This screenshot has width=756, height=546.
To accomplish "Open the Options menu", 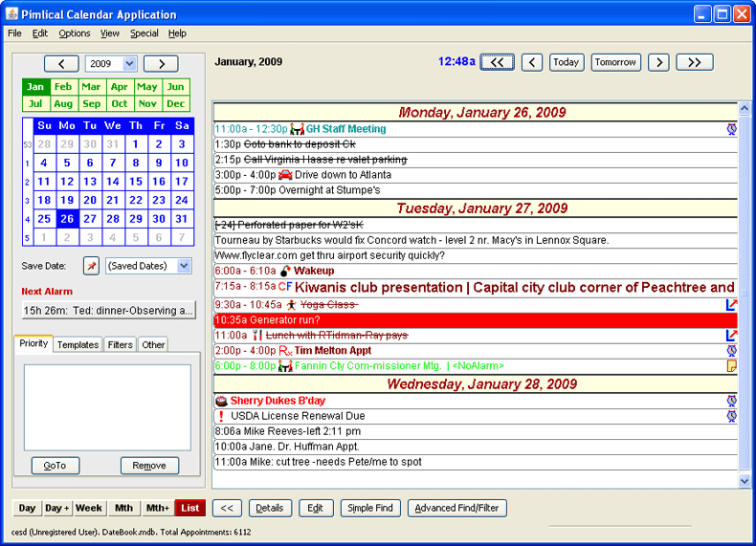I will (x=75, y=33).
